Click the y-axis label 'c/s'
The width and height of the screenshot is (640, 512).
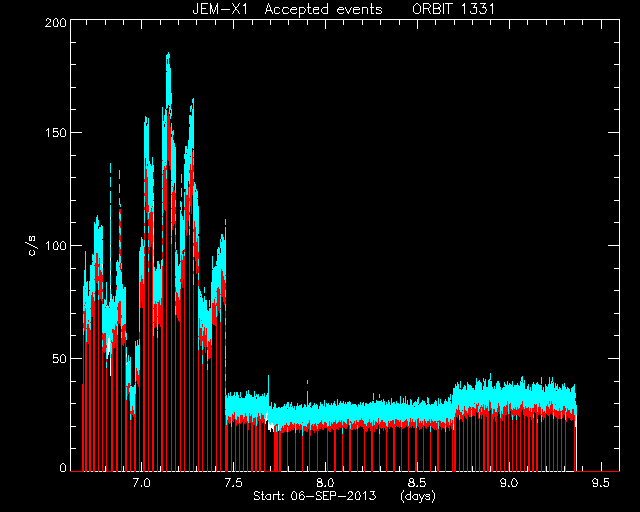click(33, 246)
